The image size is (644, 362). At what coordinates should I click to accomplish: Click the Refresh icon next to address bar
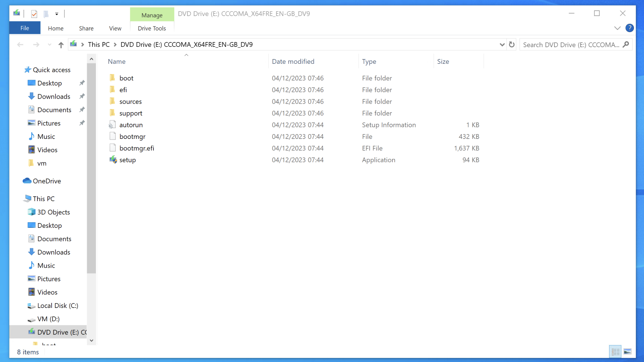[512, 45]
